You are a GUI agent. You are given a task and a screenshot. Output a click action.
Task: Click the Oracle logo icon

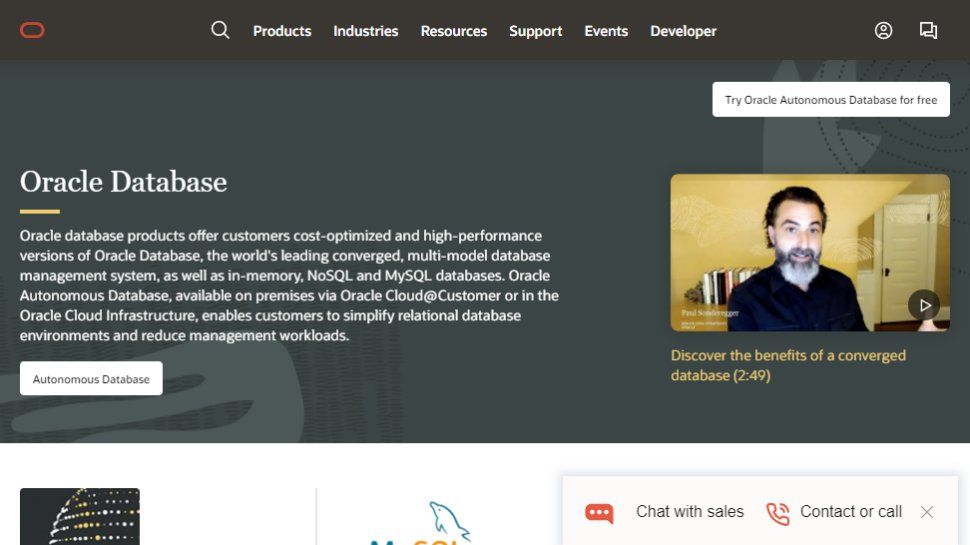[32, 30]
